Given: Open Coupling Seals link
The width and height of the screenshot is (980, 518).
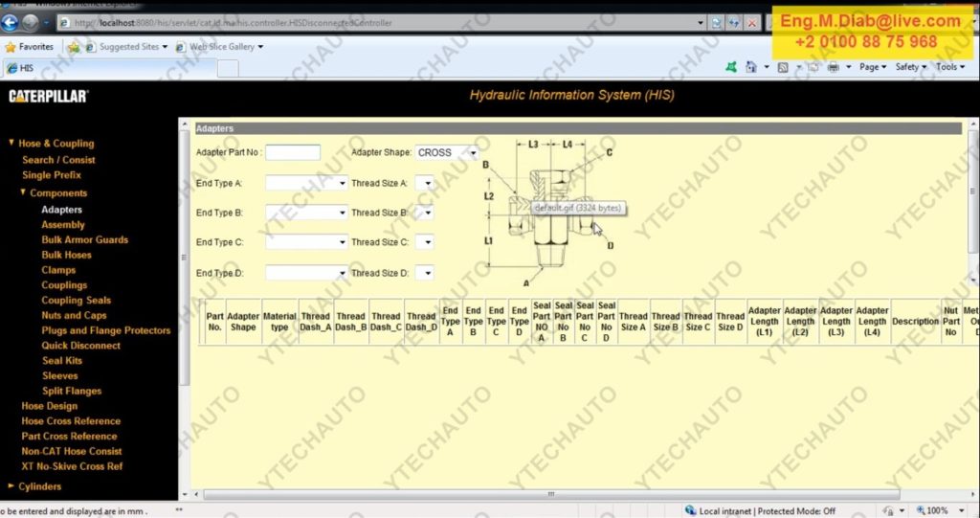Looking at the screenshot, I should coord(77,301).
